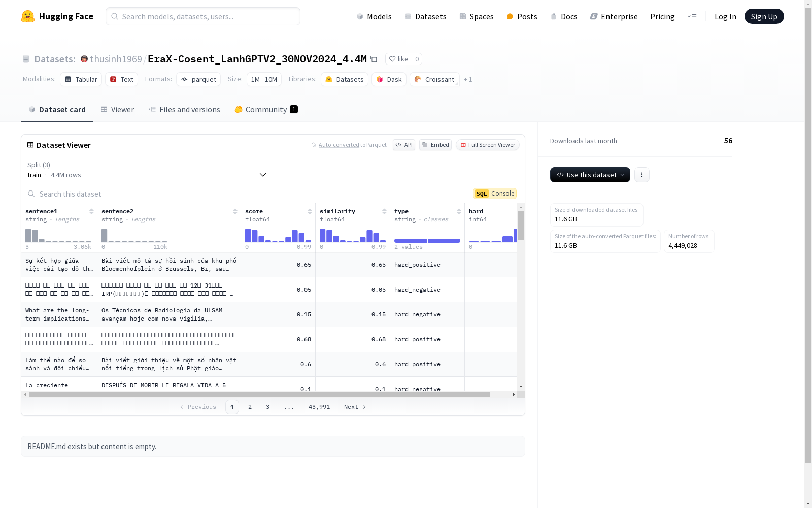Image resolution: width=812 pixels, height=508 pixels.
Task: Filter by Tabular modality tag
Action: pos(81,79)
